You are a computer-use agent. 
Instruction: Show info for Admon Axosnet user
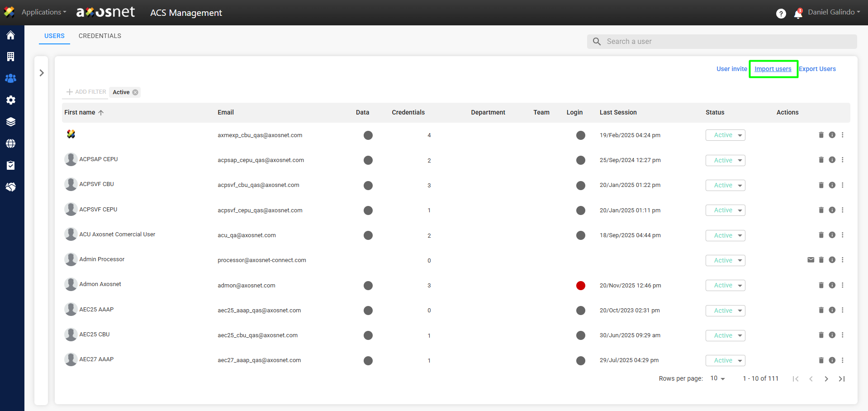point(832,285)
